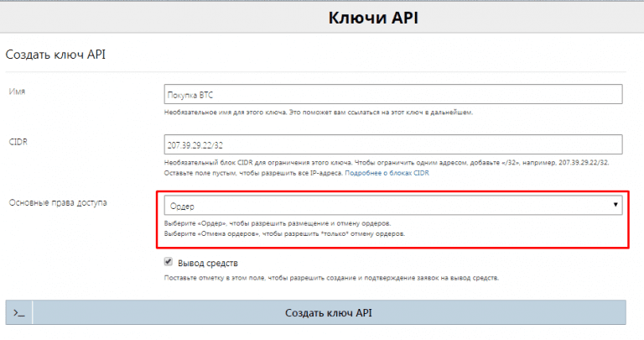Open the "Подробнее о блоках CIDR" link
This screenshot has width=644, height=340.
click(x=387, y=173)
